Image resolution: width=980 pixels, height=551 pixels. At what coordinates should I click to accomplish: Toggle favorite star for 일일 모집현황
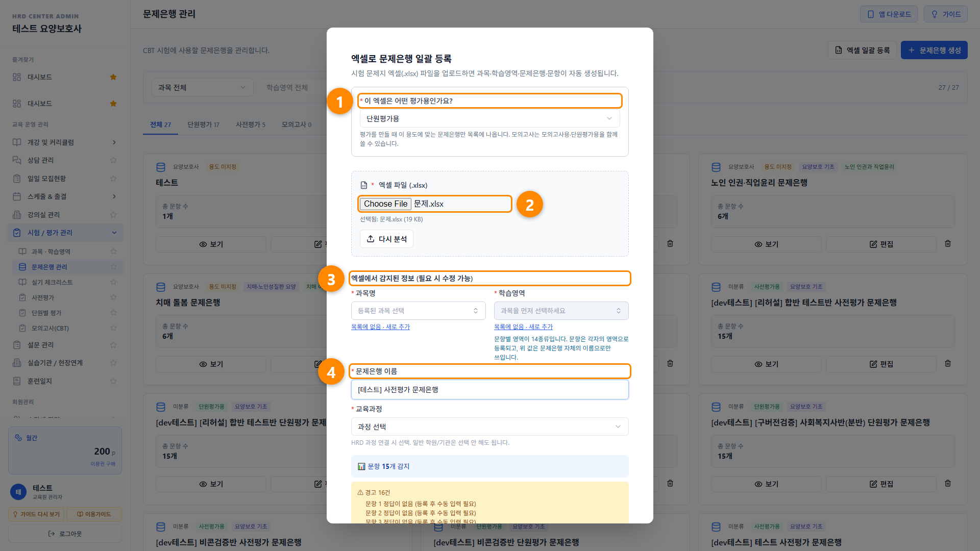pyautogui.click(x=113, y=179)
